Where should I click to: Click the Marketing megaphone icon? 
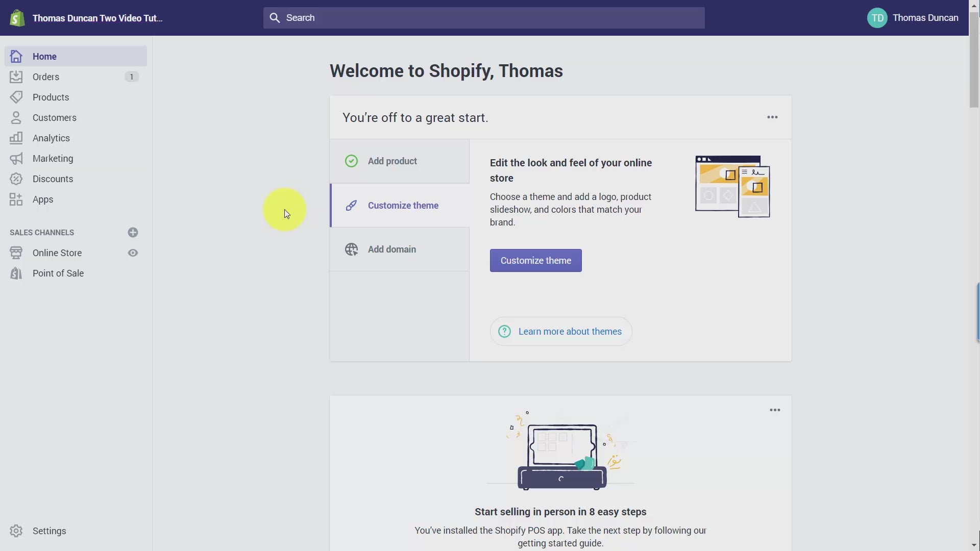[16, 159]
